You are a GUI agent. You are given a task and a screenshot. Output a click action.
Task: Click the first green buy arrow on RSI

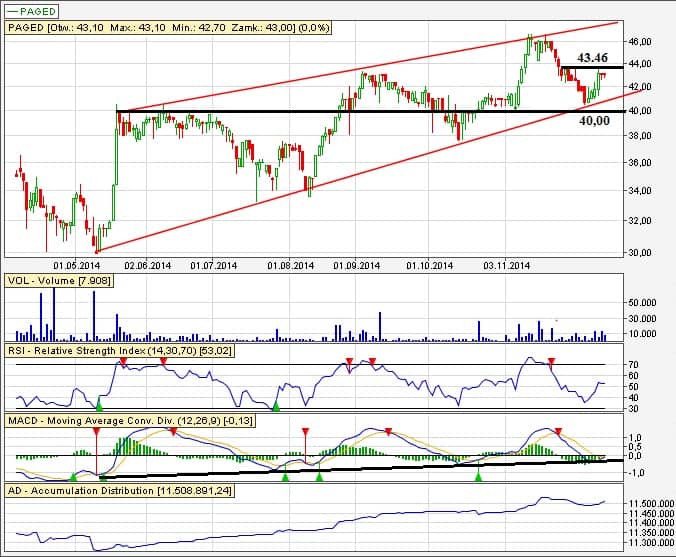pyautogui.click(x=99, y=404)
